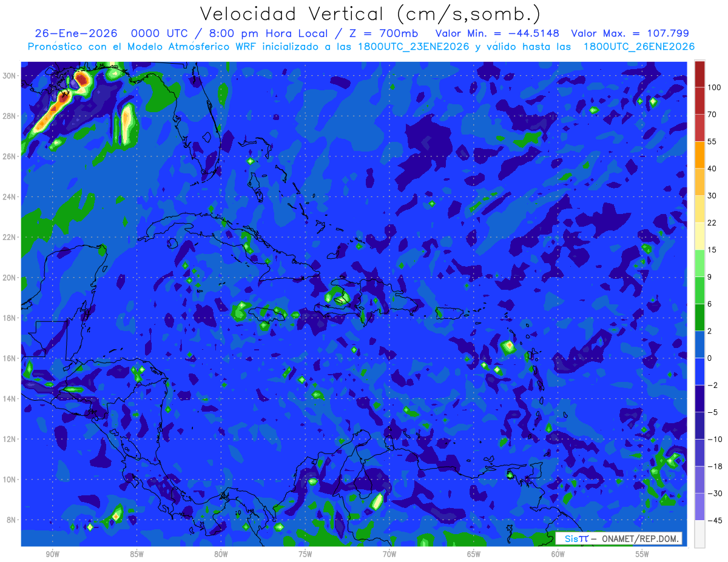Pick the bright blue segment between -2 and 0
This screenshot has width=728, height=562.
pos(699,371)
